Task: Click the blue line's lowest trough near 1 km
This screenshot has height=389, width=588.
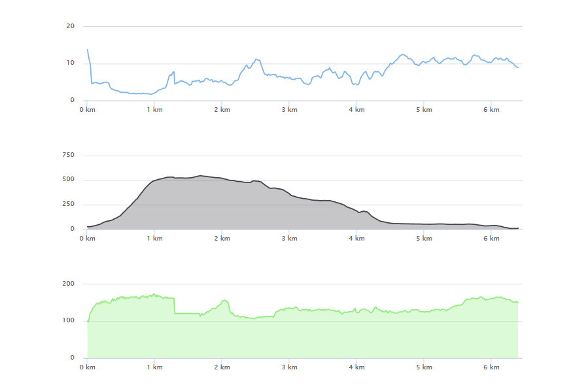Action: click(x=151, y=94)
